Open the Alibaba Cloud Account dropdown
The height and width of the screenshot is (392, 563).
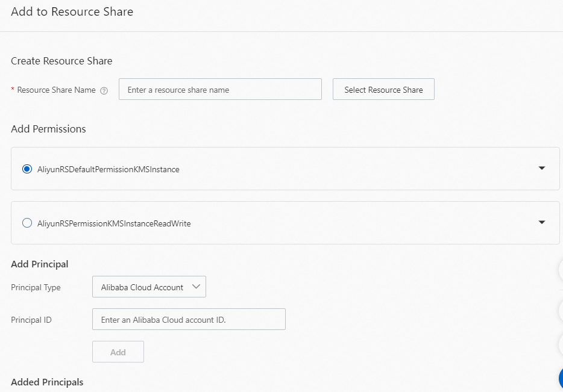[149, 287]
